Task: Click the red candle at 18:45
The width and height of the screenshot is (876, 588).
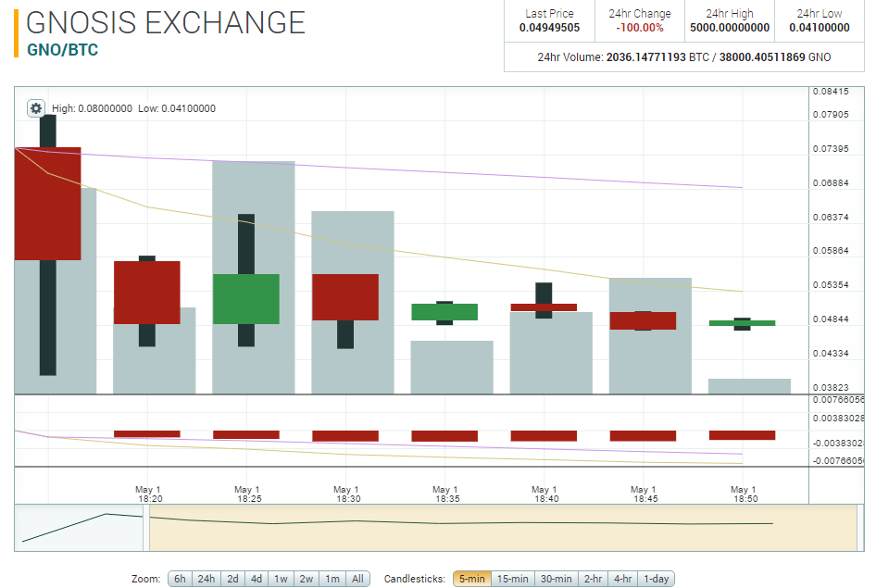Action: (643, 320)
